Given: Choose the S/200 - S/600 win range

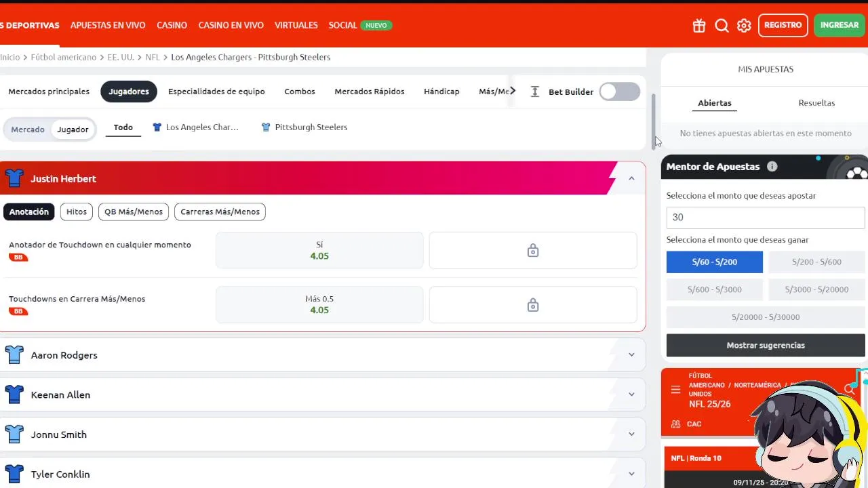Looking at the screenshot, I should 816,262.
